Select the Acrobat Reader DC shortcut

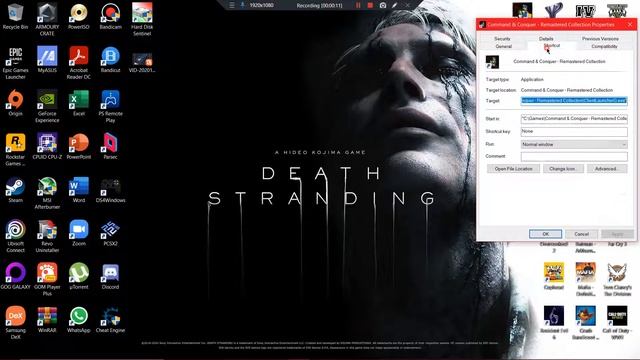[79, 63]
